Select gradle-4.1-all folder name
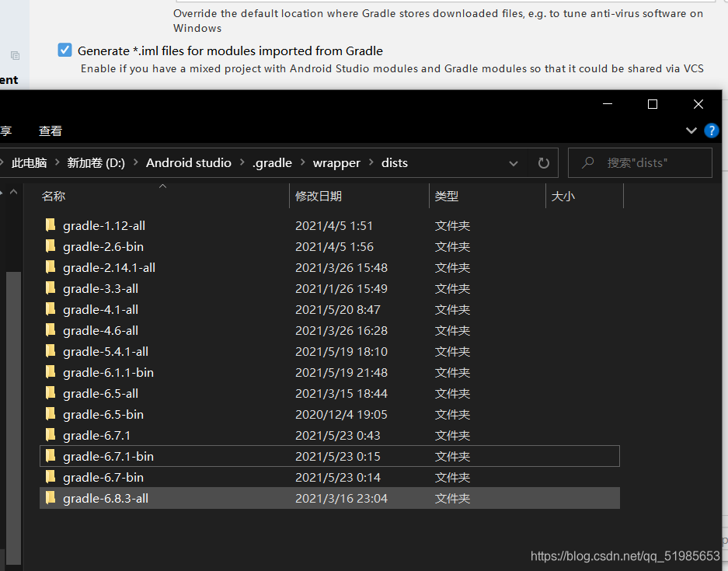Image resolution: width=728 pixels, height=571 pixels. (101, 309)
